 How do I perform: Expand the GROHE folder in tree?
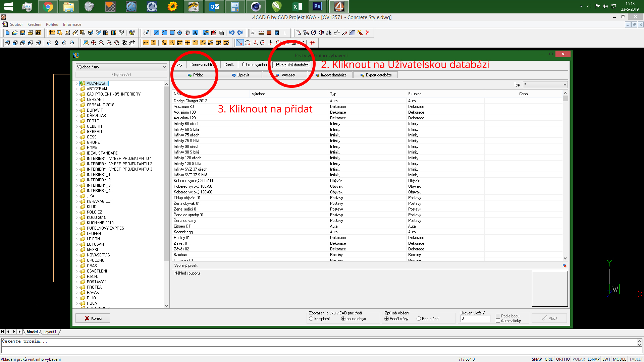click(77, 142)
